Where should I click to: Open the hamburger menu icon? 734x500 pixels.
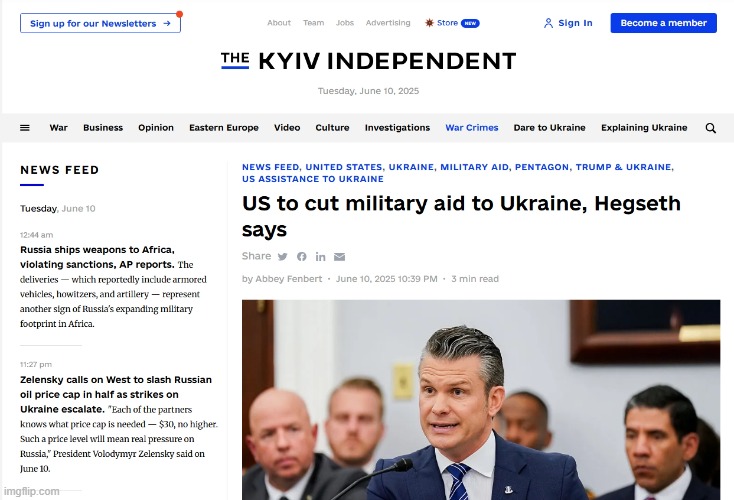(25, 128)
